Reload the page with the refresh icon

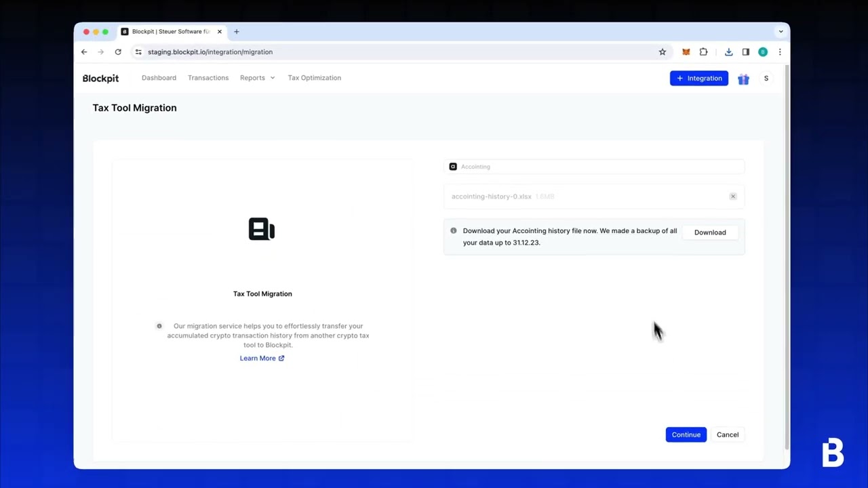point(118,52)
